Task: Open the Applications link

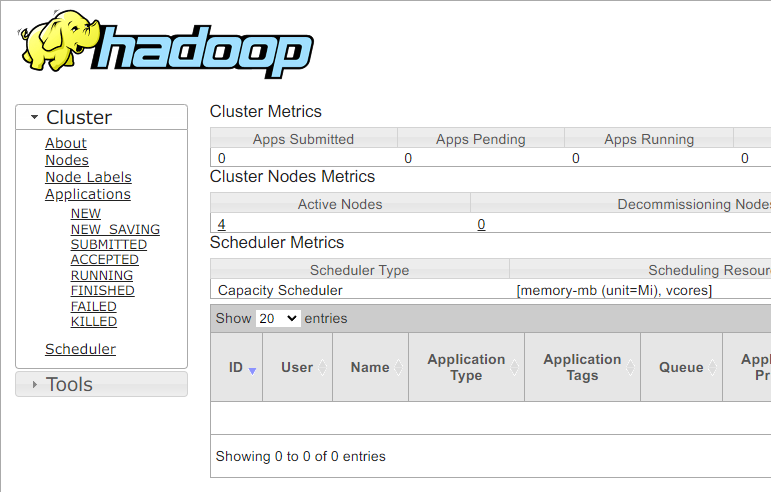Action: click(88, 194)
